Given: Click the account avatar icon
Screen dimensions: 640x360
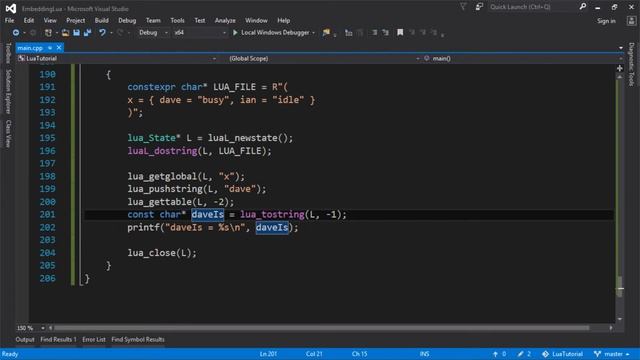Looking at the screenshot, I should tap(631, 21).
